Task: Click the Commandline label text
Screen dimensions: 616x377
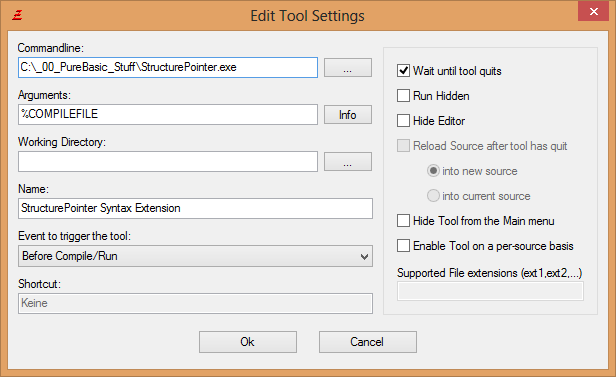Action: coord(51,48)
